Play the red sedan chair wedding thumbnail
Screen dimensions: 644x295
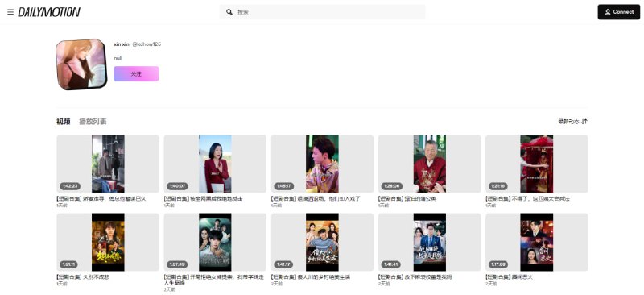[x=536, y=164]
